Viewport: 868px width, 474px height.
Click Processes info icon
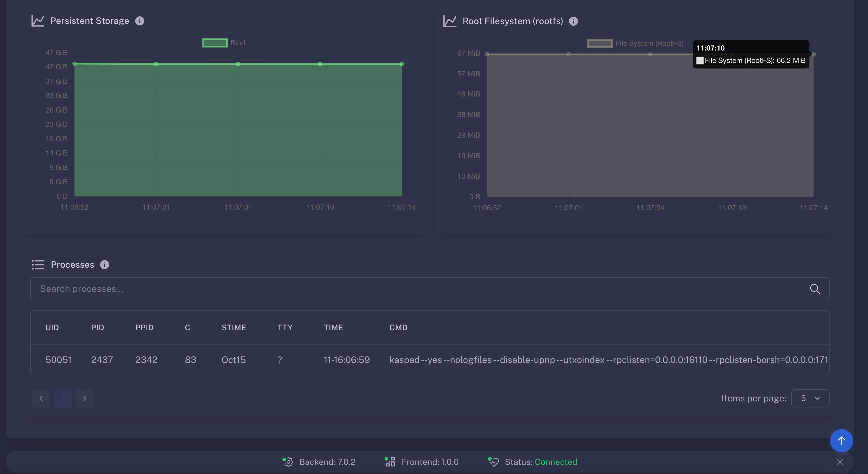pyautogui.click(x=105, y=265)
